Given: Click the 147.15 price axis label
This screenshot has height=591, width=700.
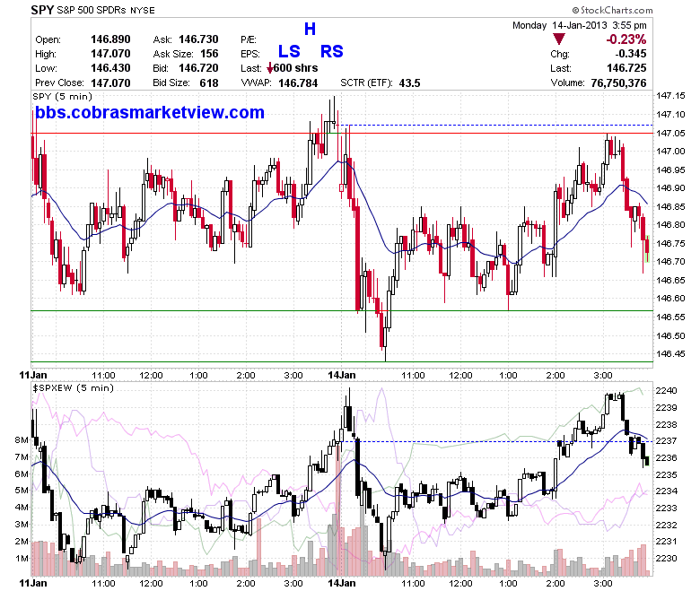Looking at the screenshot, I should (670, 95).
